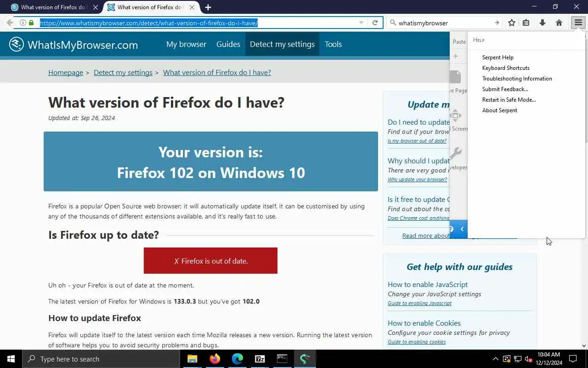Open URL bar history dropdown arrow
Screen dimensions: 588x368
click(361, 23)
